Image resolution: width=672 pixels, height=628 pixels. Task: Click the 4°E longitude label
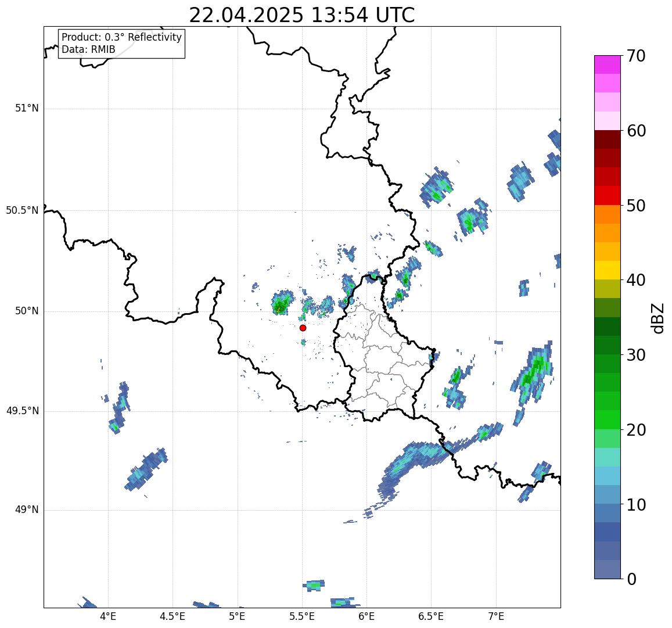tap(108, 616)
